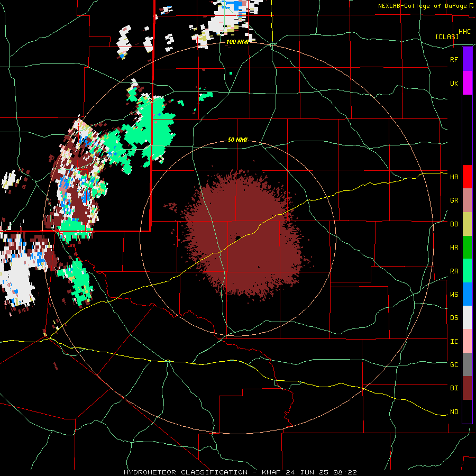Click the WS legend label
The height and width of the screenshot is (476, 476).
click(x=454, y=295)
